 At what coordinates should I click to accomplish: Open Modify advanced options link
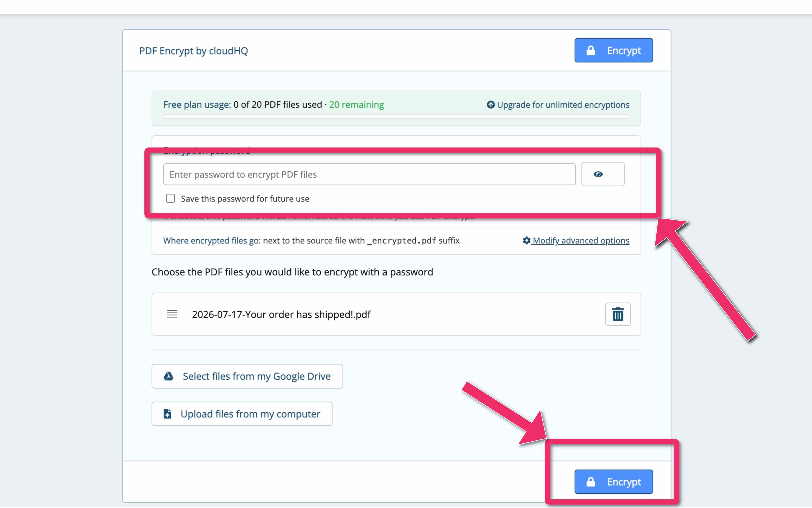coord(576,241)
